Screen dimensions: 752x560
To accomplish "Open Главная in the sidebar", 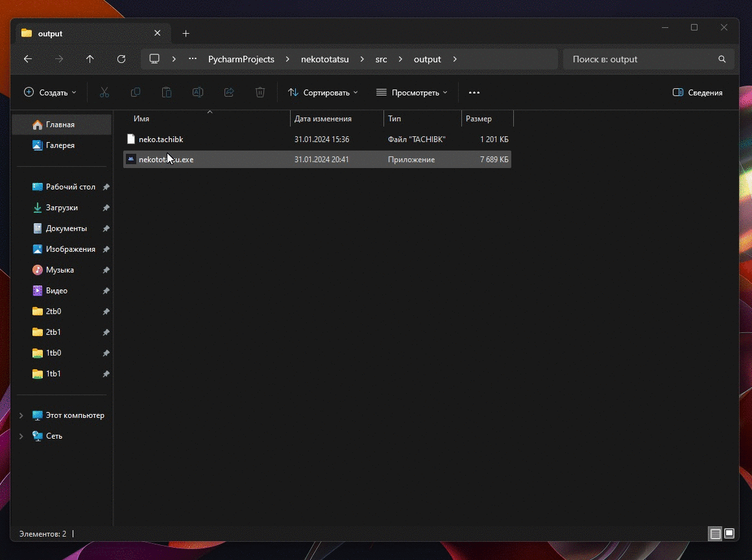I will (62, 124).
